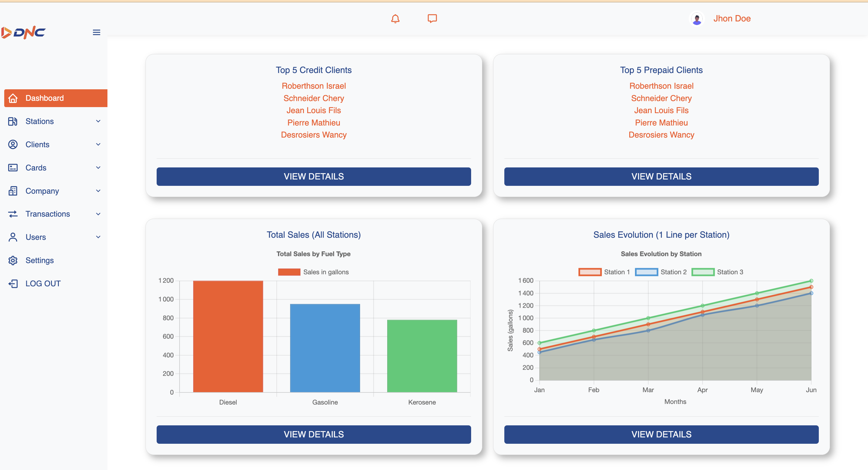Expand the Clients submenu chevron
Screen dimensions: 868x470
[98, 144]
